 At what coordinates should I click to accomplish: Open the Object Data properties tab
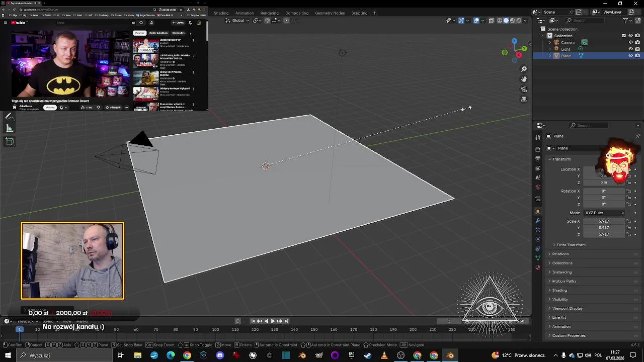[x=538, y=258]
